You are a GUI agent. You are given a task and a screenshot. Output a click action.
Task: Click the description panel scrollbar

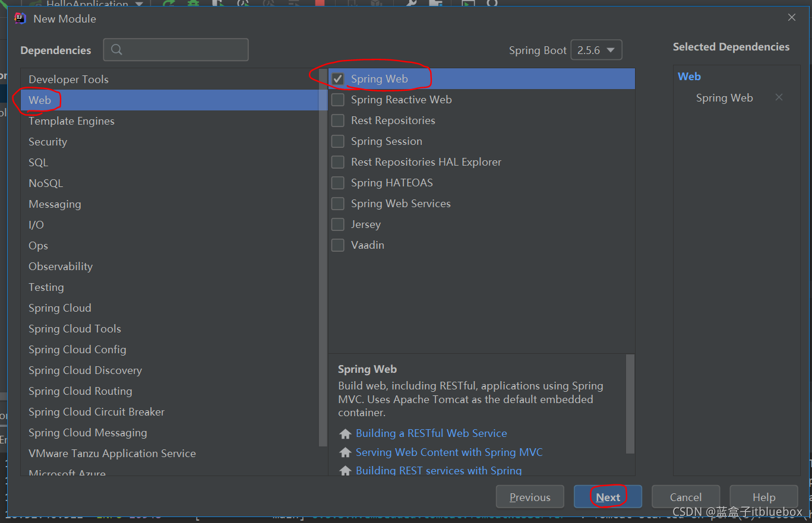click(x=630, y=404)
